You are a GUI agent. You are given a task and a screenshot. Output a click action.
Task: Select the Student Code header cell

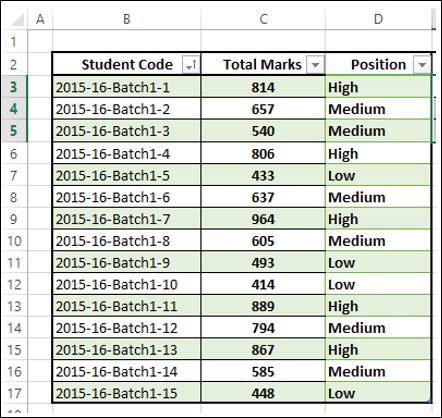[x=127, y=64]
